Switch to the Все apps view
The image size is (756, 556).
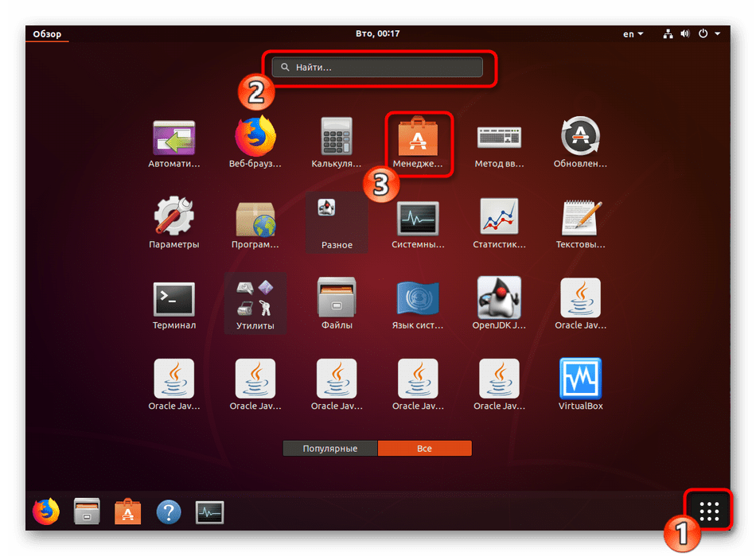(x=424, y=449)
